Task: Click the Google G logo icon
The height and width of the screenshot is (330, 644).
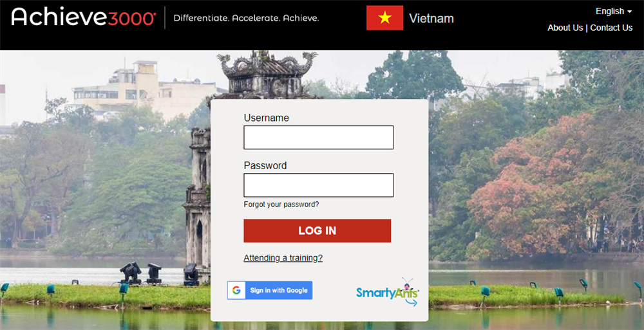Action: 236,290
